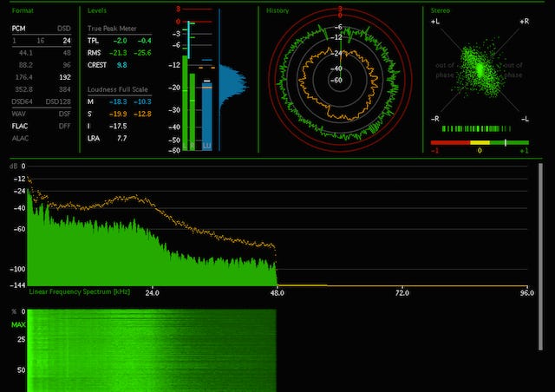555x392 pixels.
Task: Click the True Peak Meter heading
Action: click(112, 29)
